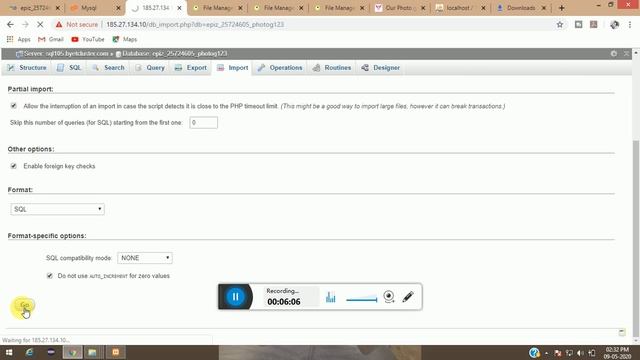The width and height of the screenshot is (640, 360).
Task: Open Gmail bookmark
Action: [x=51, y=39]
